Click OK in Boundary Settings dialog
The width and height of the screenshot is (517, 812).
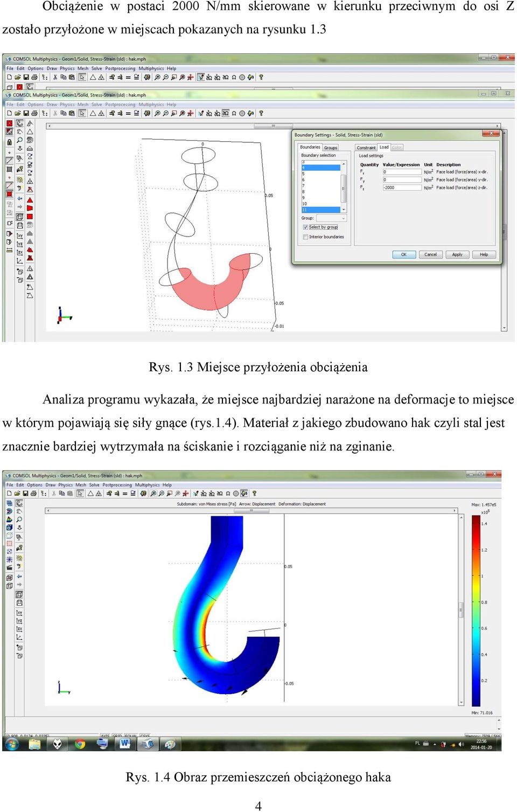[403, 254]
